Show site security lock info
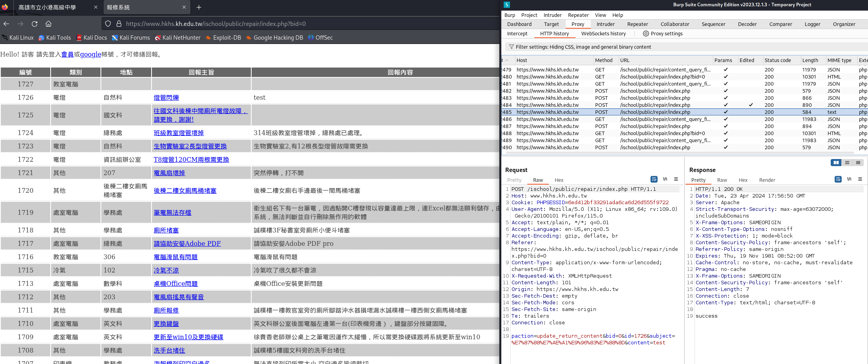 (119, 24)
